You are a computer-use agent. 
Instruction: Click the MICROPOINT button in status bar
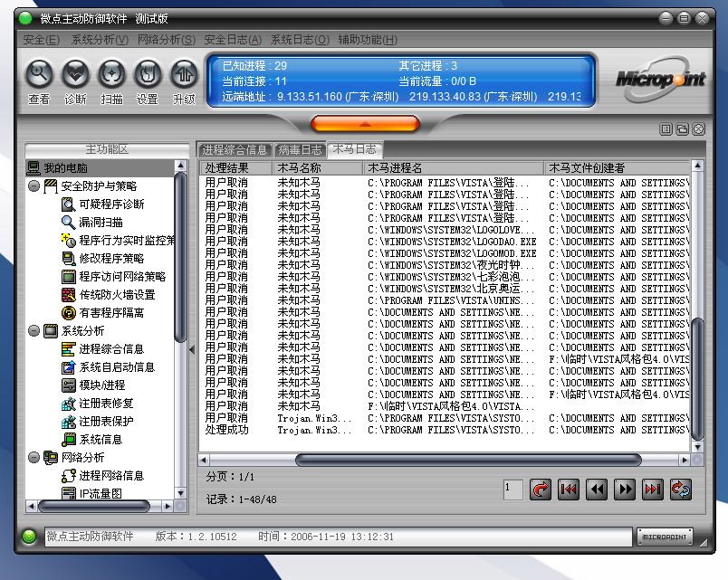point(665,537)
